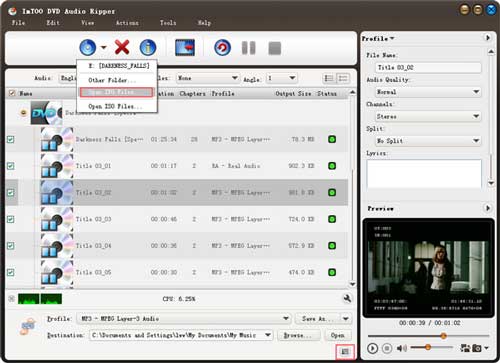The image size is (500, 363).
Task: Uncheck the Title 03_03 checkbox
Action: click(x=11, y=219)
